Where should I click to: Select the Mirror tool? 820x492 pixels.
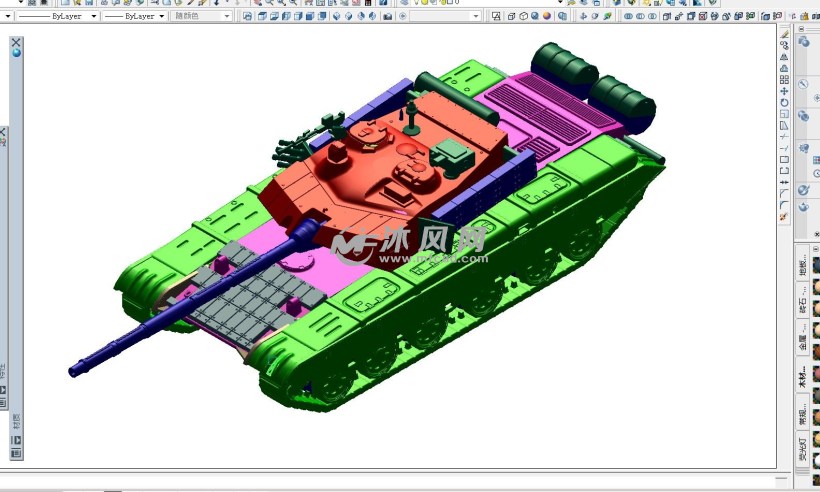[784, 56]
